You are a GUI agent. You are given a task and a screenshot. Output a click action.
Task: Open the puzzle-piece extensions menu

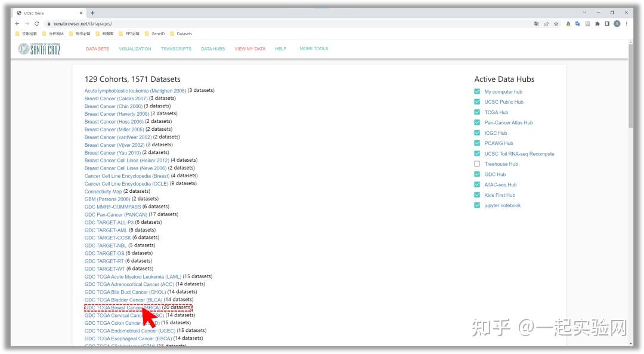[x=597, y=24]
